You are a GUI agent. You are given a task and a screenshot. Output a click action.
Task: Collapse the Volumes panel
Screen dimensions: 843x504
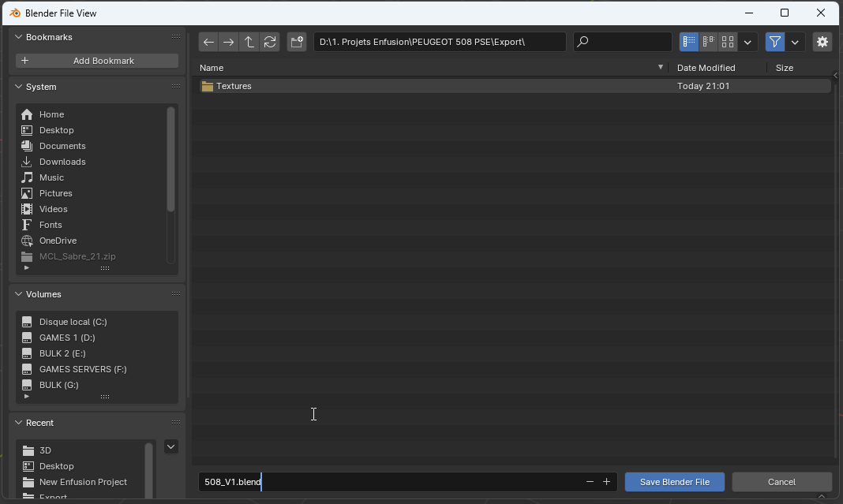[18, 294]
